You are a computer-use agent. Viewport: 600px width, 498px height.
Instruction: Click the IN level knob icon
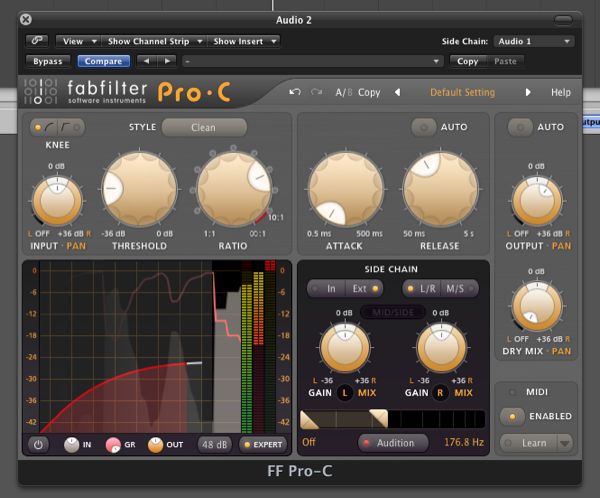click(x=72, y=444)
